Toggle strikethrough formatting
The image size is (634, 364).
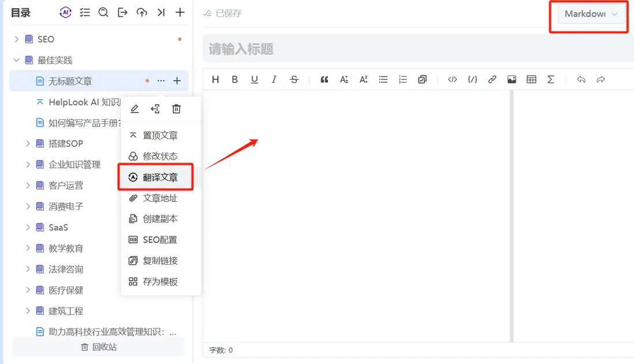point(294,80)
